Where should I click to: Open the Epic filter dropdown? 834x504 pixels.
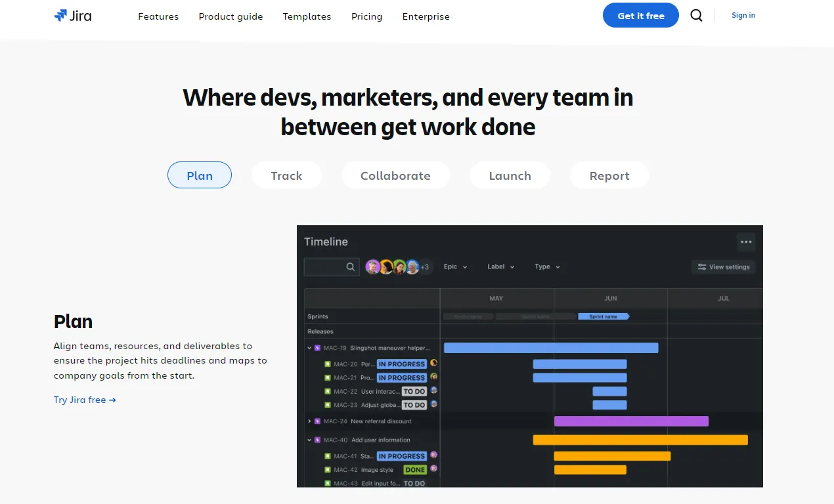click(455, 266)
